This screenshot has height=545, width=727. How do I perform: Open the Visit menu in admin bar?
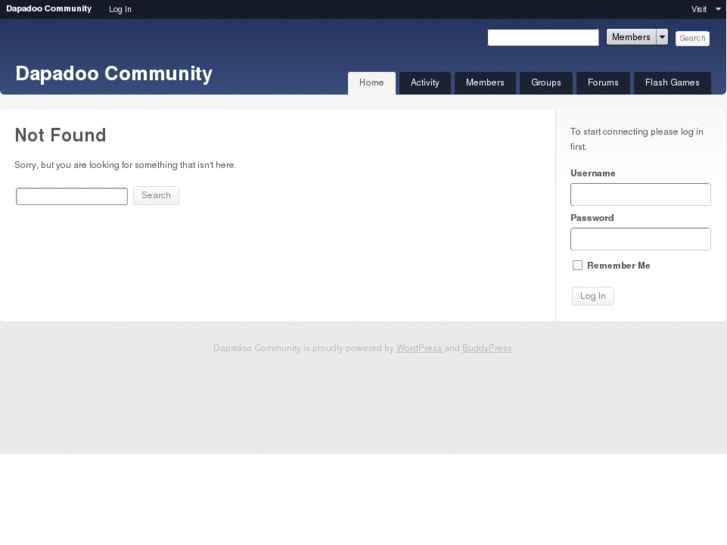coord(699,9)
